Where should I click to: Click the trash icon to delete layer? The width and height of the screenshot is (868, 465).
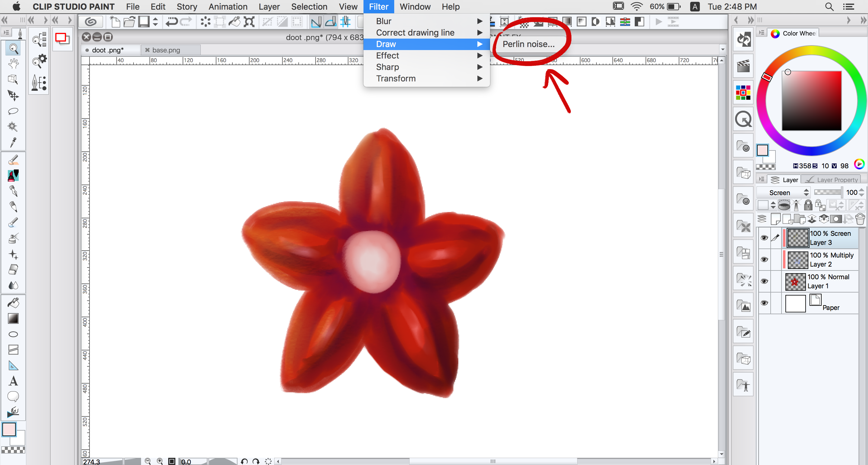[860, 219]
